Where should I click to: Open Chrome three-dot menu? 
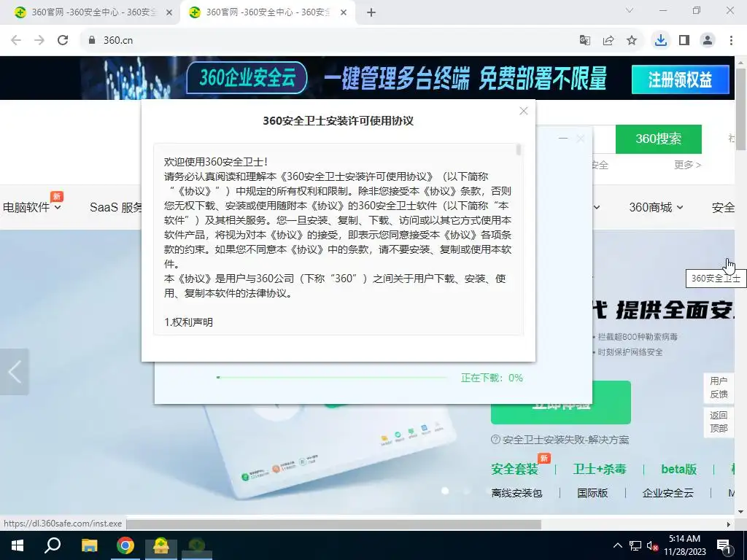731,41
